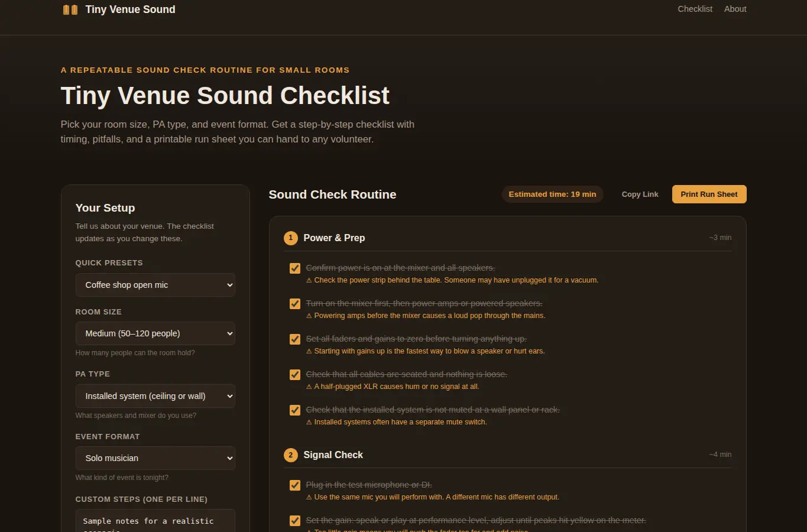Click warning 'Installed systems often have a separate mute switch'
The height and width of the screenshot is (532, 807).
(396, 422)
